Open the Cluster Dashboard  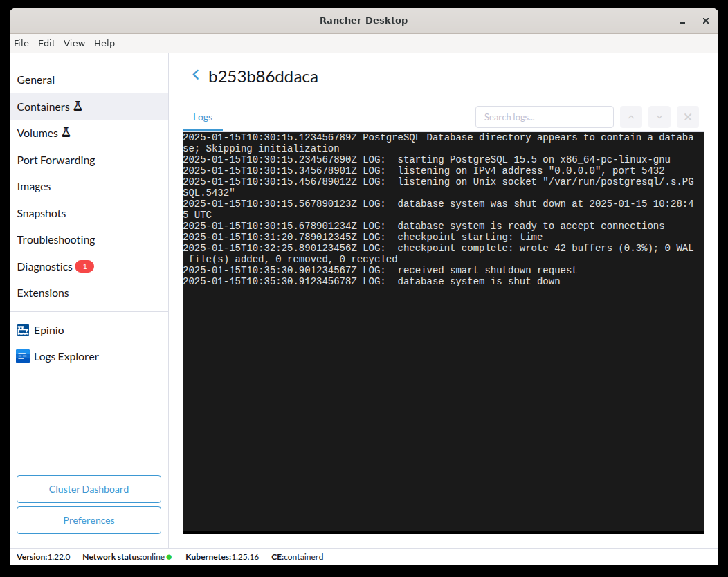pyautogui.click(x=89, y=489)
